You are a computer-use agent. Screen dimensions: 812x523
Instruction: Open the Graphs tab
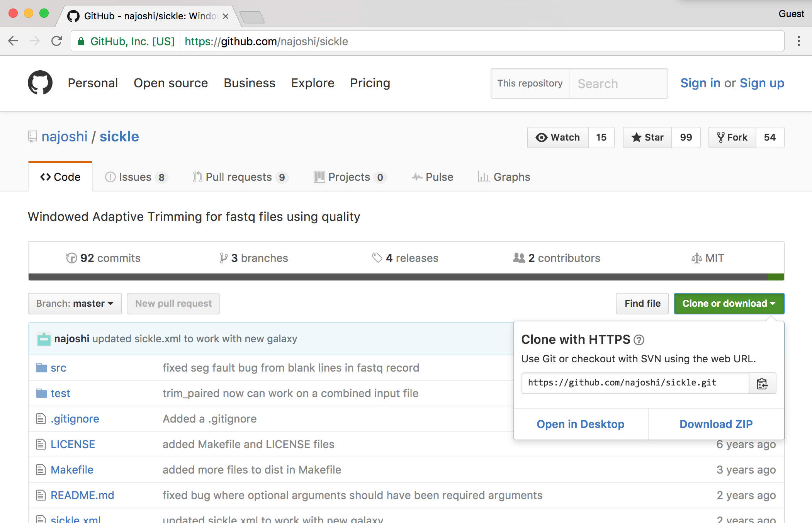pos(504,177)
